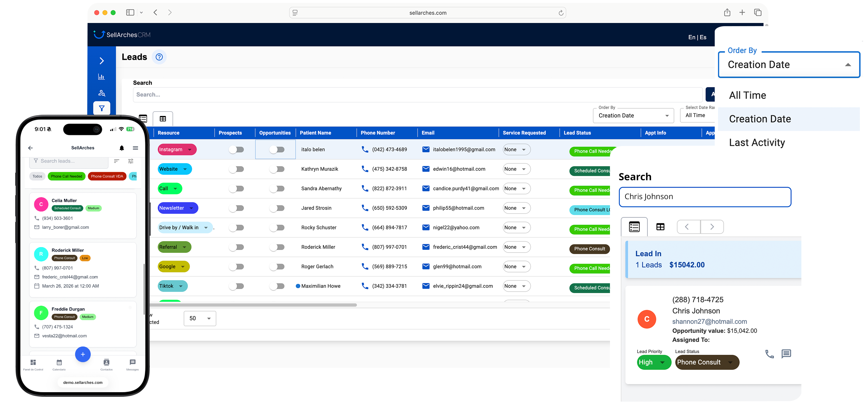Viewport: 868px width, 404px height.
Task: Open Instagram resource dropdown for italo belen
Action: (x=177, y=149)
